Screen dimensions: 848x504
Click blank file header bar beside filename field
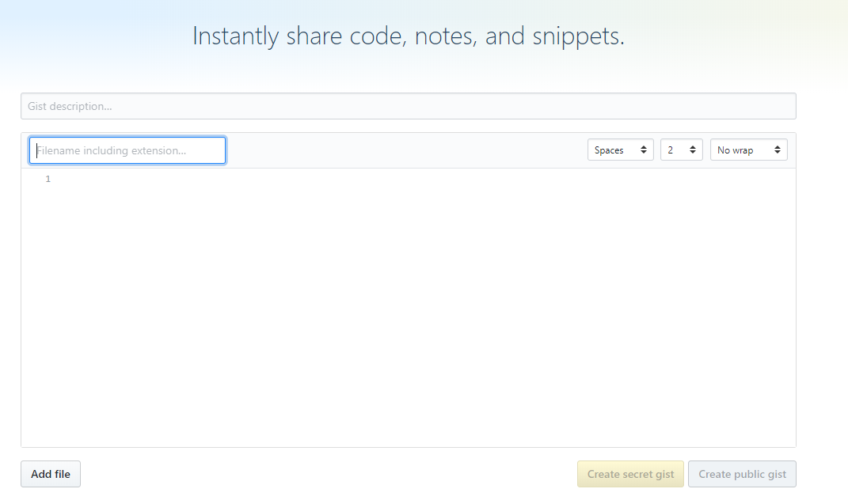coord(405,150)
